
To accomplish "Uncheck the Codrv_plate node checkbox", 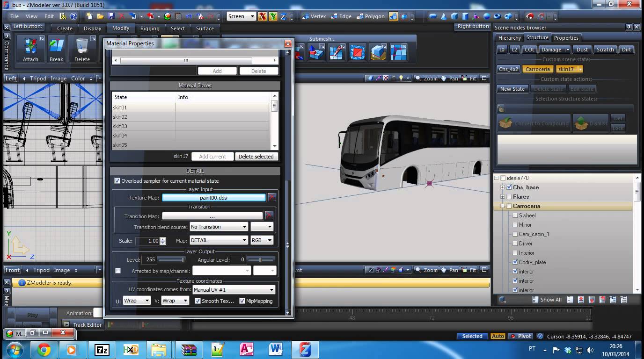I will [x=515, y=262].
